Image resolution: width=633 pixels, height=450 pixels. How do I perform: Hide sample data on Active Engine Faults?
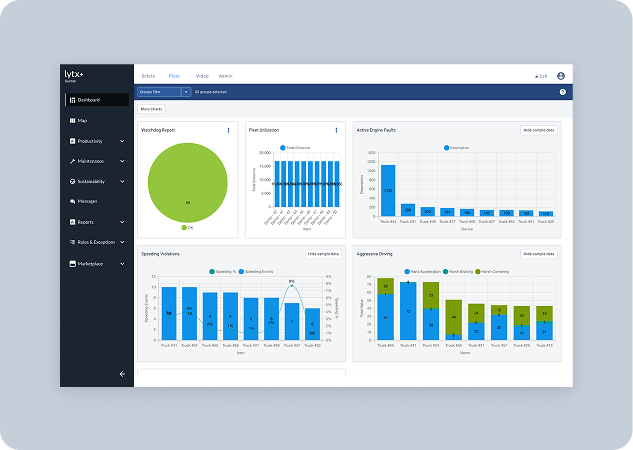tap(539, 130)
